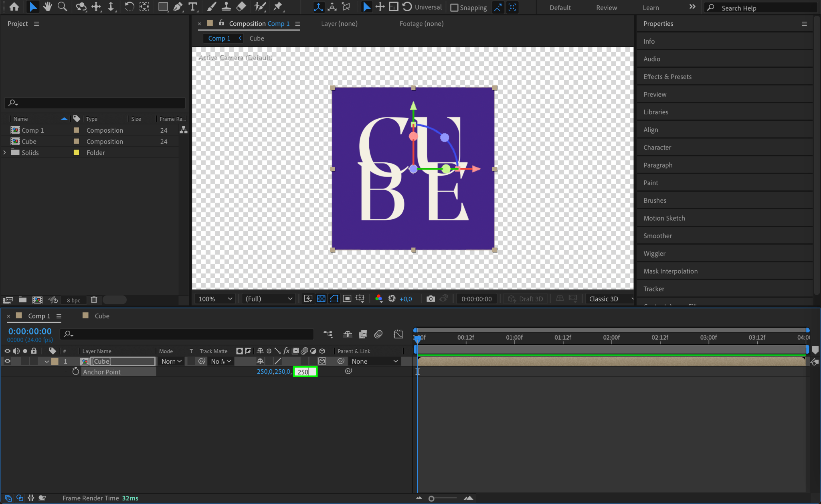Toggle Anchor Point stopwatch
The image size is (821, 504).
tap(75, 372)
